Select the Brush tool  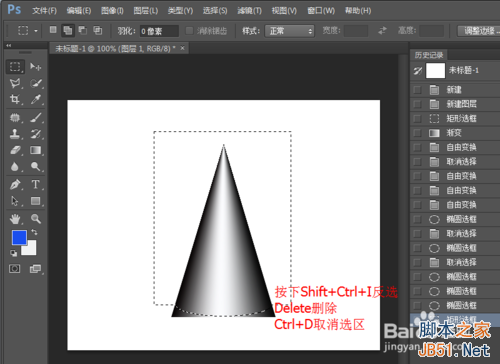coord(36,118)
